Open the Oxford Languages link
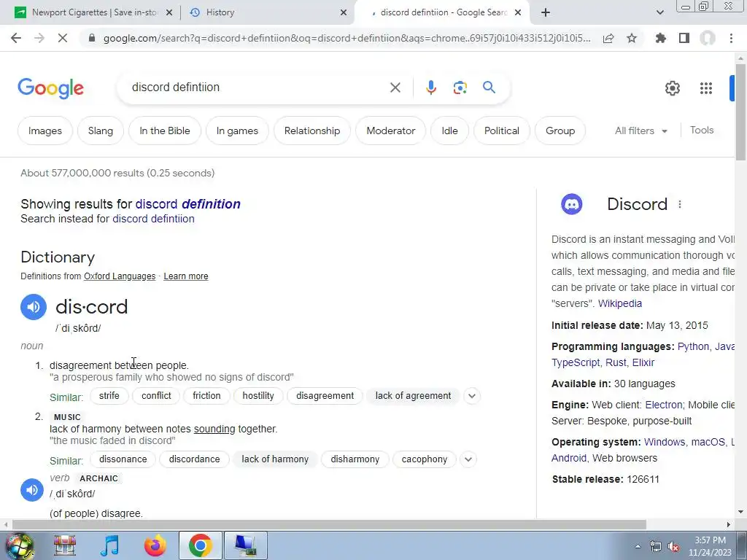 pyautogui.click(x=120, y=276)
